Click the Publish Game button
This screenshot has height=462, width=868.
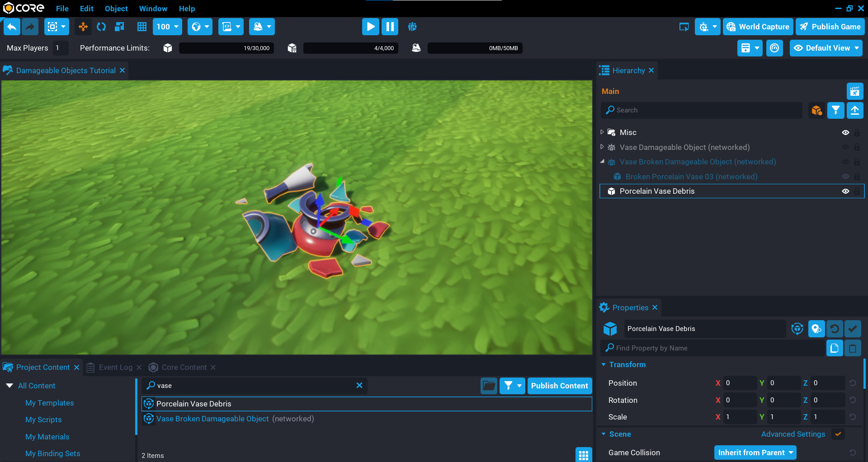(x=830, y=27)
